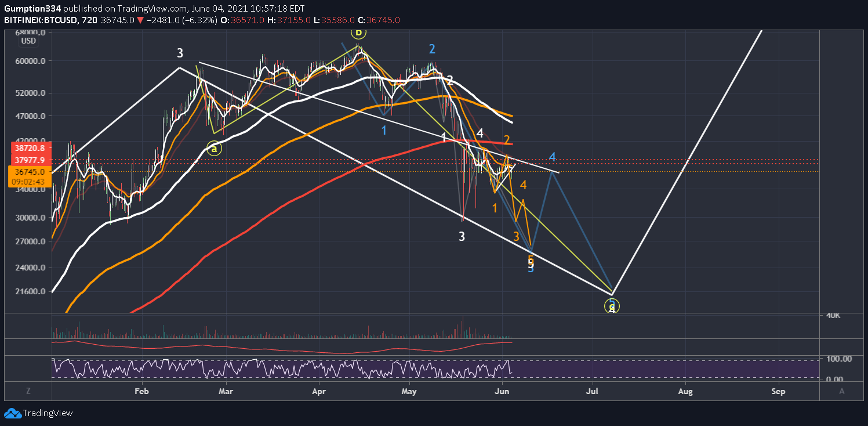
Task: Click the TradingView logo icon
Action: click(x=12, y=413)
